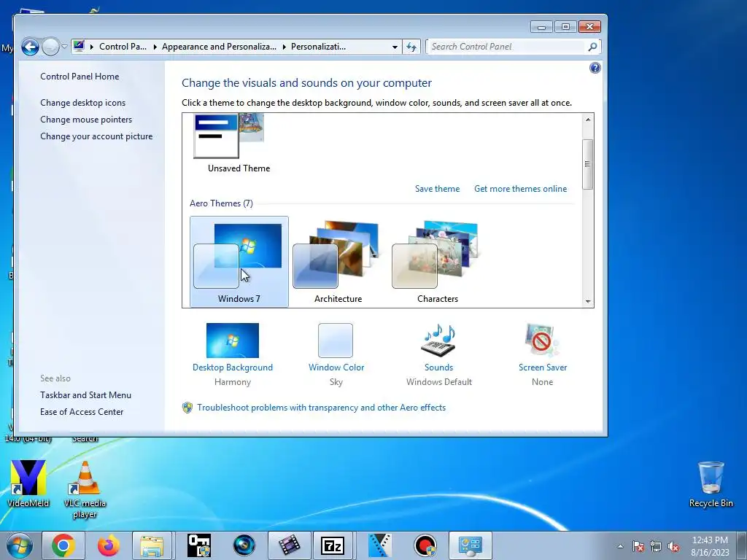Open the Help question mark icon
Viewport: 747px width, 560px height.
click(x=595, y=68)
